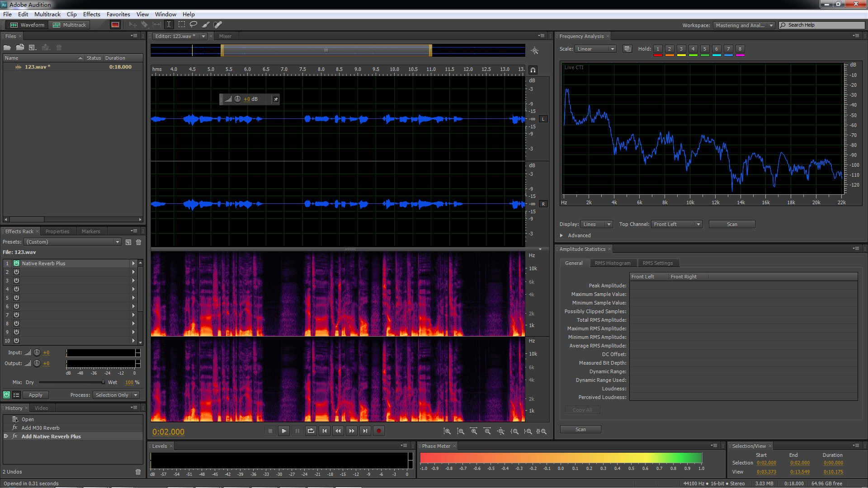
Task: Select the Lasso Selection tool
Action: pos(193,25)
